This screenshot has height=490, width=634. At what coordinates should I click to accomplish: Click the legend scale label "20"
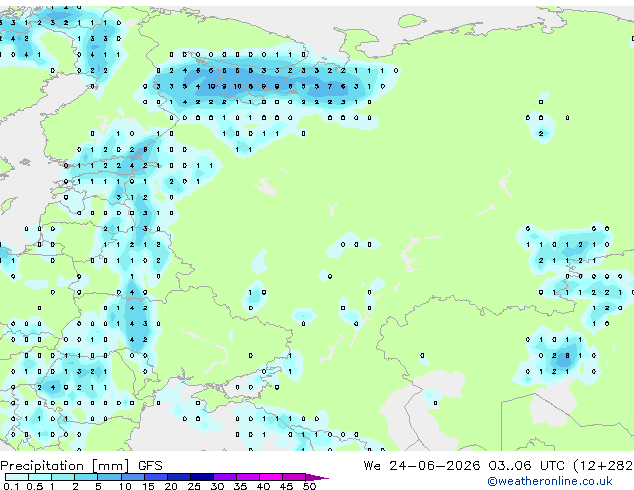[171, 486]
